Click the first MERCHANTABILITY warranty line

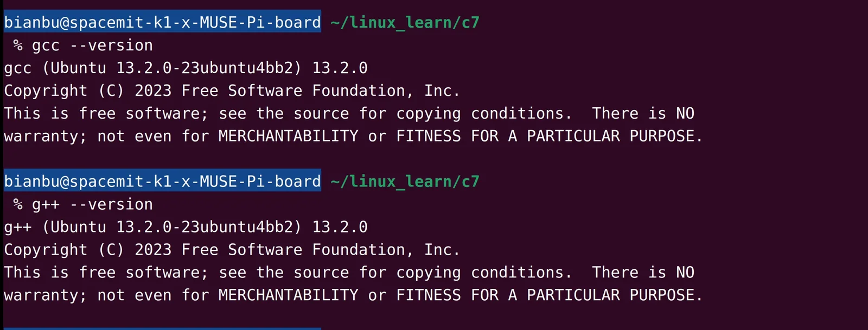coord(353,136)
